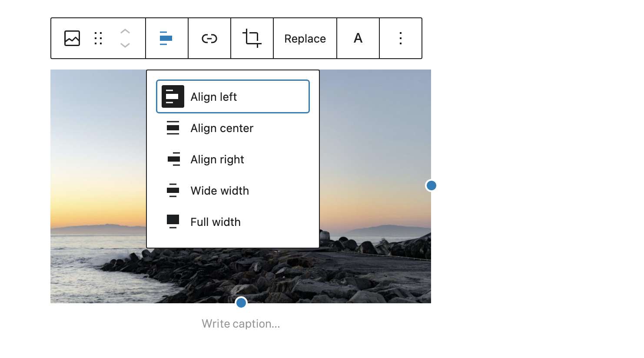The height and width of the screenshot is (358, 644).
Task: Set image to Wide width
Action: point(233,191)
